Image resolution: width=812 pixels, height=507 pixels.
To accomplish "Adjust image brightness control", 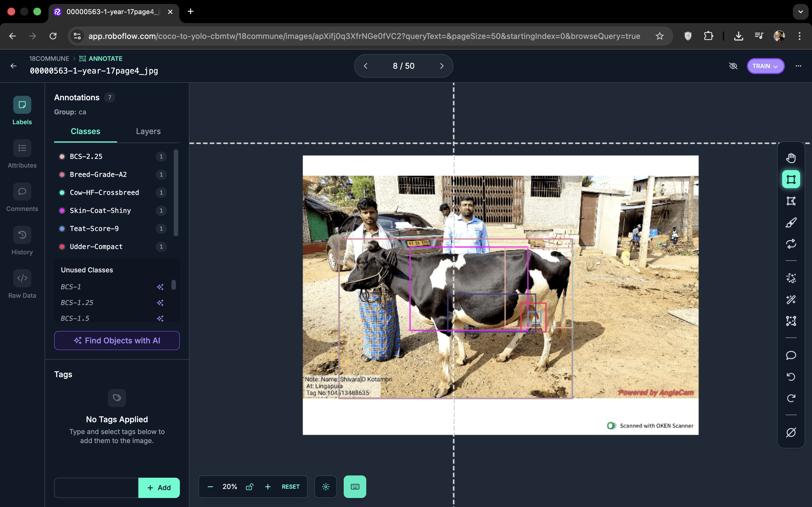I will click(325, 486).
